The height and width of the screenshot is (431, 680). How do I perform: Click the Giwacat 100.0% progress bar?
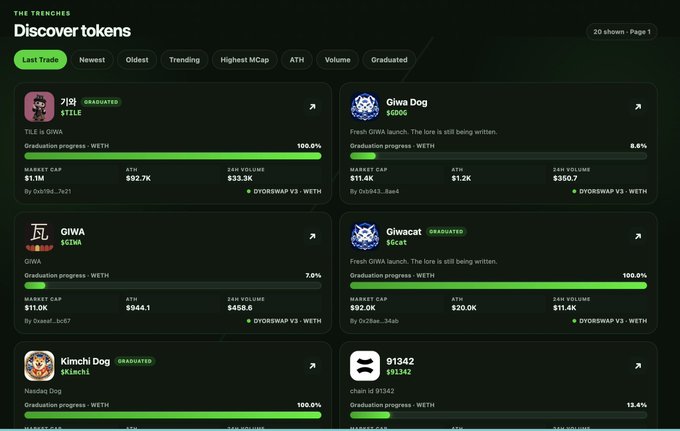click(x=498, y=286)
